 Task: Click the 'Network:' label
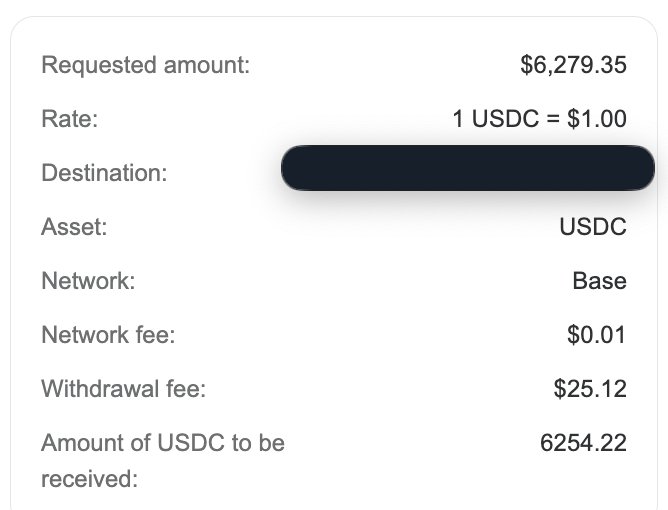[88, 281]
